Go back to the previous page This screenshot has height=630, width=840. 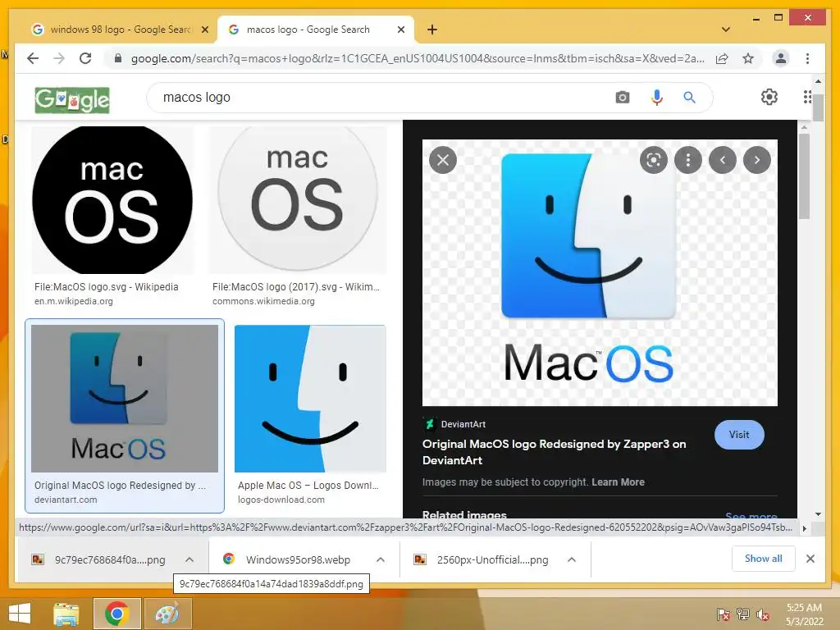33,58
